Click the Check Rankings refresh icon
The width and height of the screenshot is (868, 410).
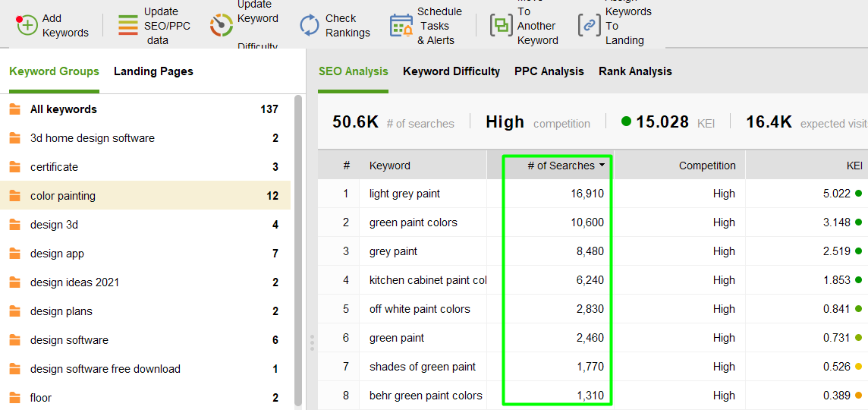[310, 25]
